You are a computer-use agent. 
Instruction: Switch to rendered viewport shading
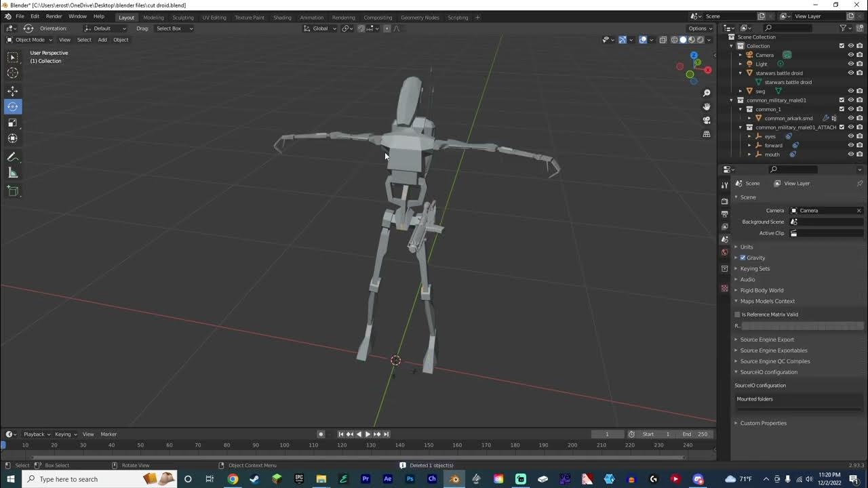pos(701,39)
